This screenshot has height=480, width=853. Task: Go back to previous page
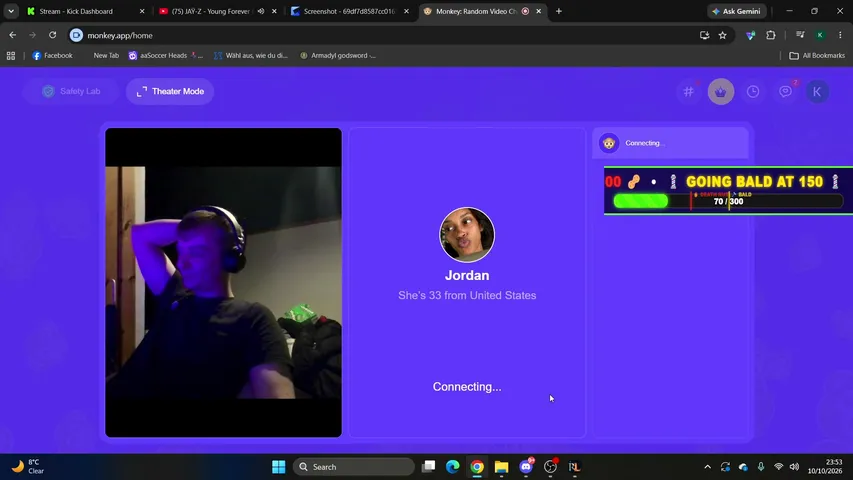pos(13,35)
